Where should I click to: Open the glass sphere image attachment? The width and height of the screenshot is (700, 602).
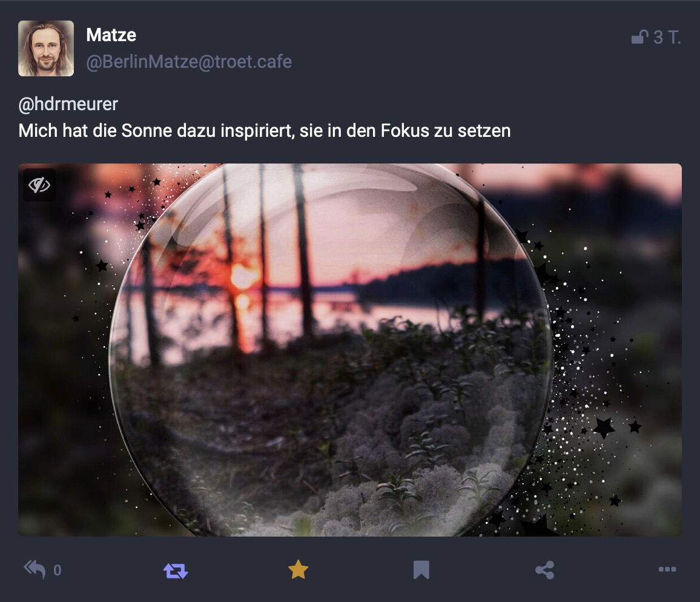(350, 349)
